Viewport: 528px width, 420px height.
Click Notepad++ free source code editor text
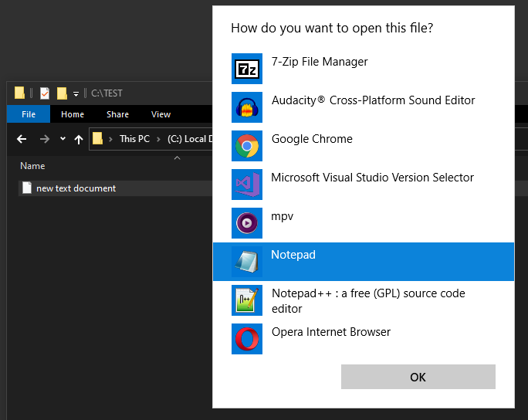pos(368,301)
